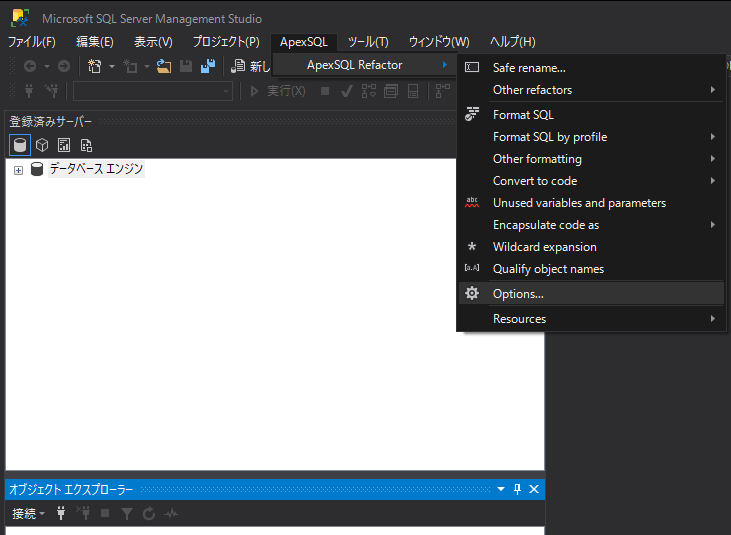Select Reporting Services icon
Screen dimensions: 731x535
pyautogui.click(x=64, y=145)
